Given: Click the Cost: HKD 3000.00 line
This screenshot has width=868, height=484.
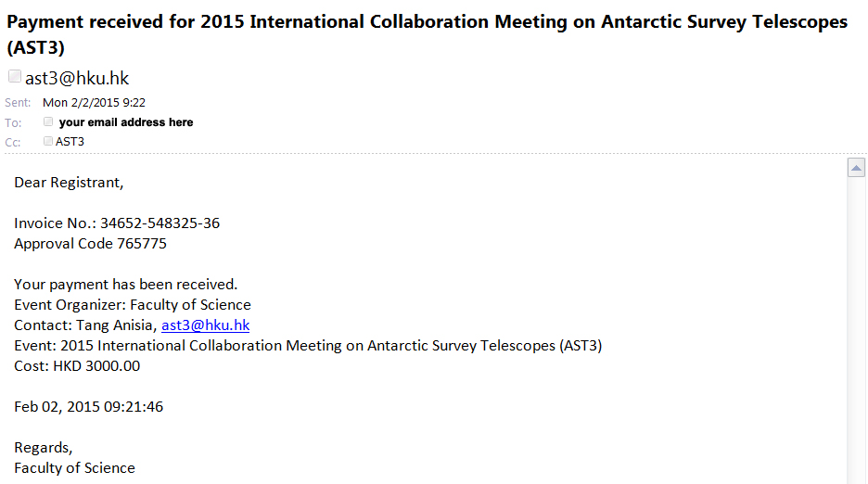Looking at the screenshot, I should (x=77, y=366).
